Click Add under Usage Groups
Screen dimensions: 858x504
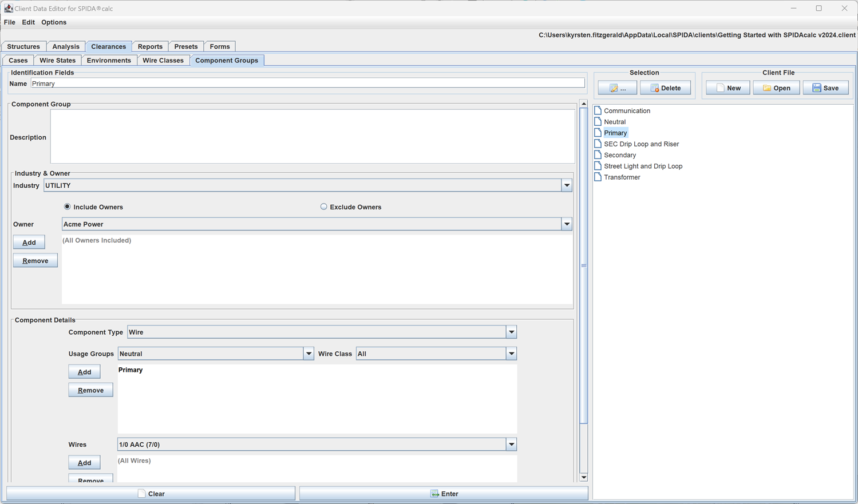tap(84, 372)
